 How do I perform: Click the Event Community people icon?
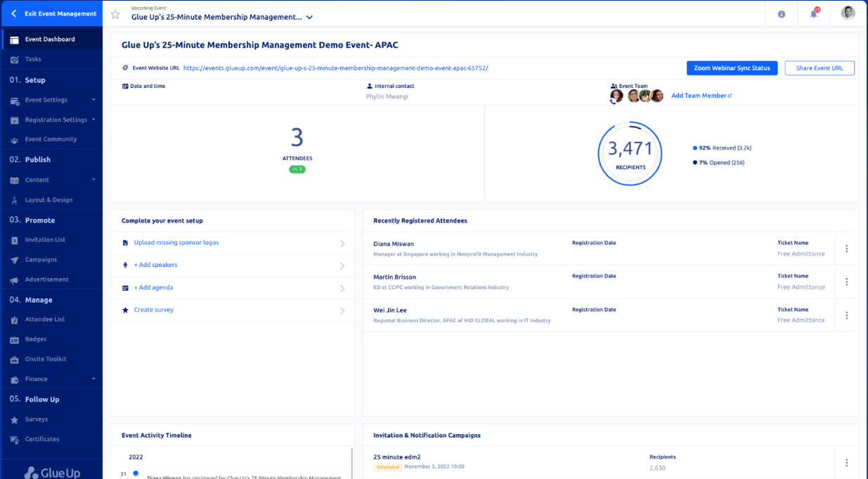14,140
